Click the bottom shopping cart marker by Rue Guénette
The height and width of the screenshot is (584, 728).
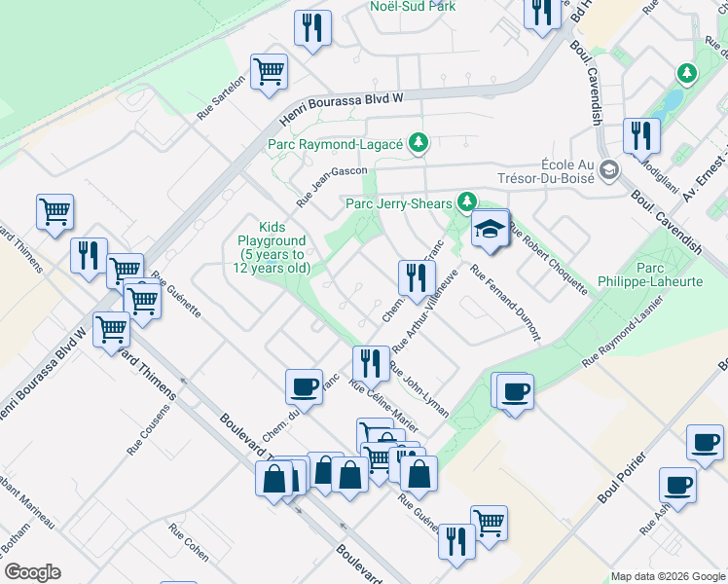point(489,526)
